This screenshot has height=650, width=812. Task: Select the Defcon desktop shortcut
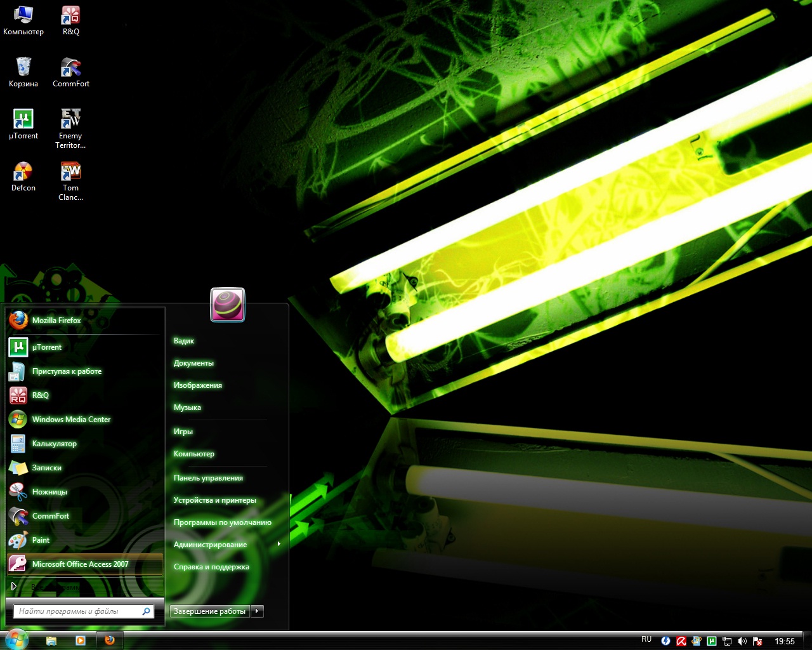[23, 176]
